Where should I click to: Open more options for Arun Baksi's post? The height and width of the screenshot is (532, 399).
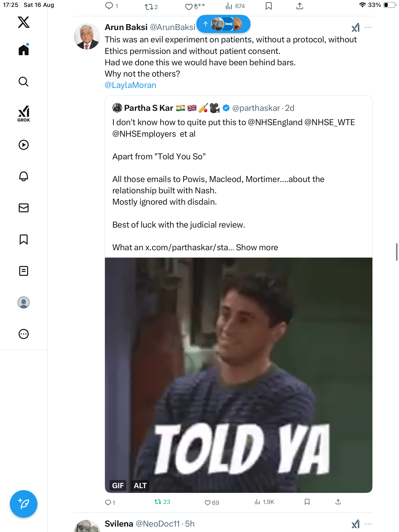[368, 27]
